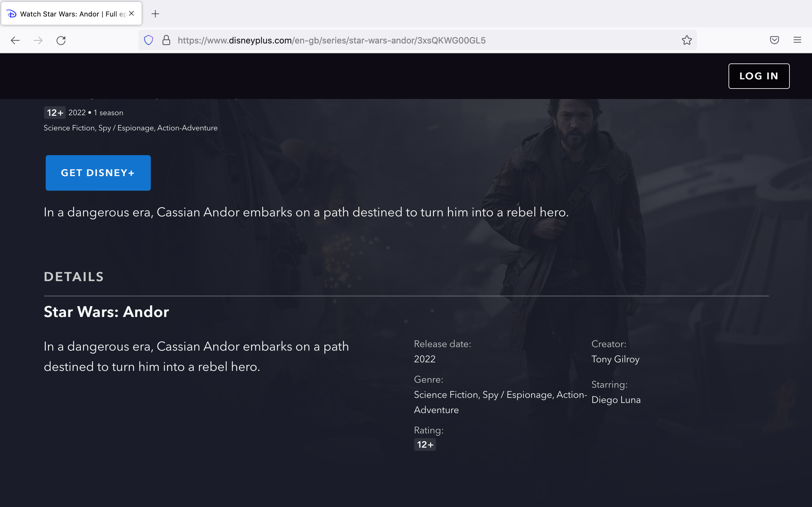
Task: Click the 12+ age rating badge near 2022
Action: (x=54, y=113)
